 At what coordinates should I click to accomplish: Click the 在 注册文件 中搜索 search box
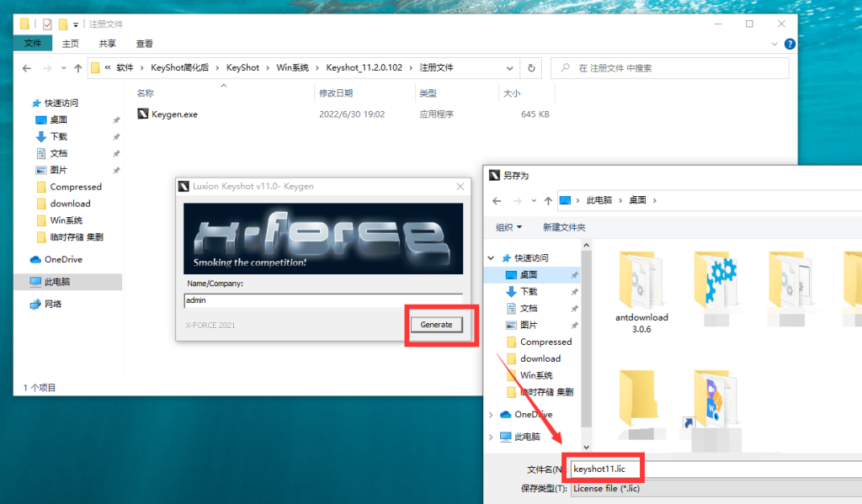(669, 68)
